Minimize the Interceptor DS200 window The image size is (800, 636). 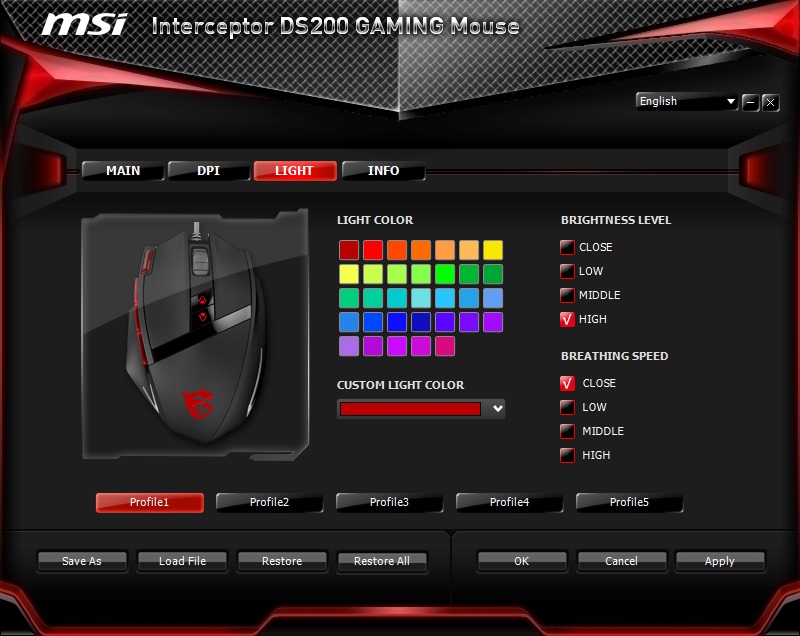751,102
